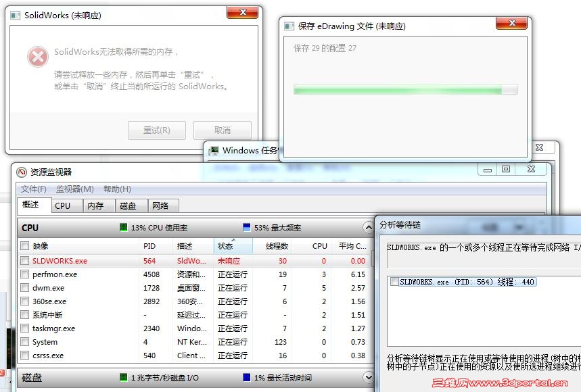Check the 360se.exe process checkbox
This screenshot has height=392, width=581.
[x=25, y=301]
